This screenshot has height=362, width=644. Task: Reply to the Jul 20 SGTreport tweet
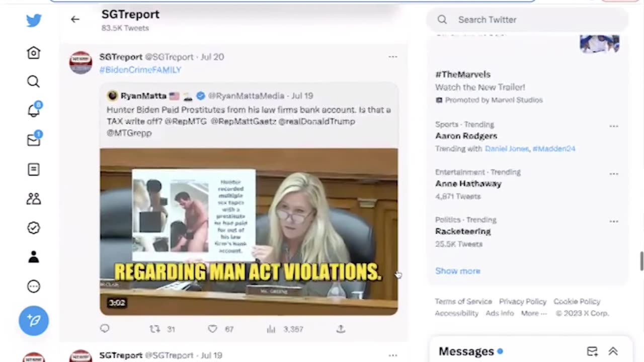click(105, 329)
